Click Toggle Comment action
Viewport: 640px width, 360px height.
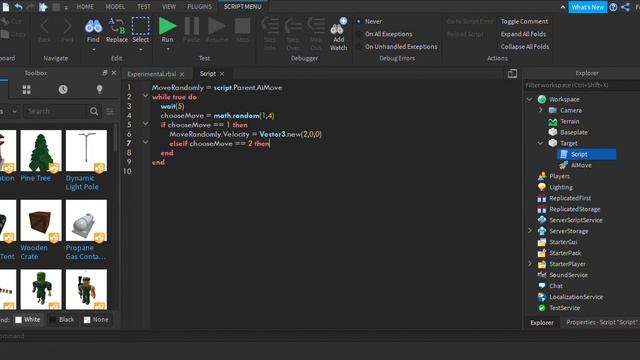(x=524, y=21)
